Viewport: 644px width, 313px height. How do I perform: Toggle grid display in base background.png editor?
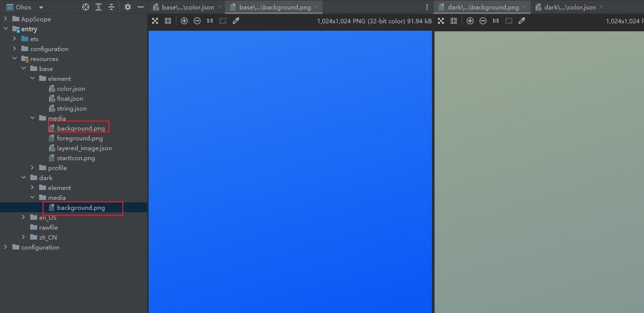pyautogui.click(x=168, y=21)
